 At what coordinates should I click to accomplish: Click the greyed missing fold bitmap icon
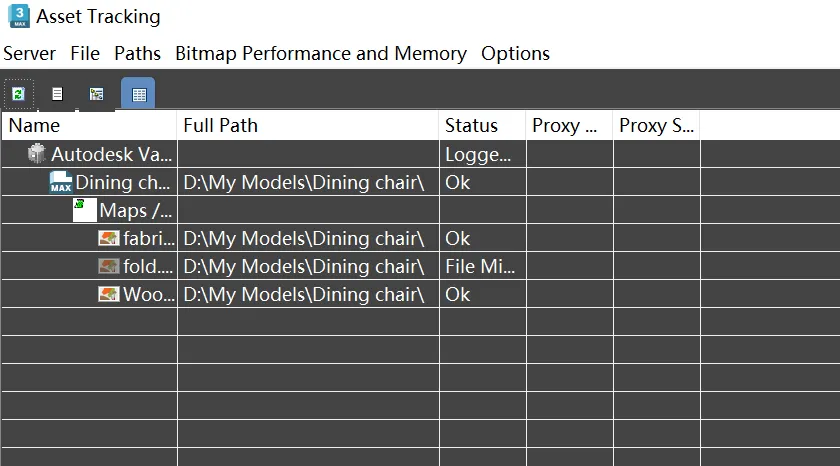(x=109, y=266)
